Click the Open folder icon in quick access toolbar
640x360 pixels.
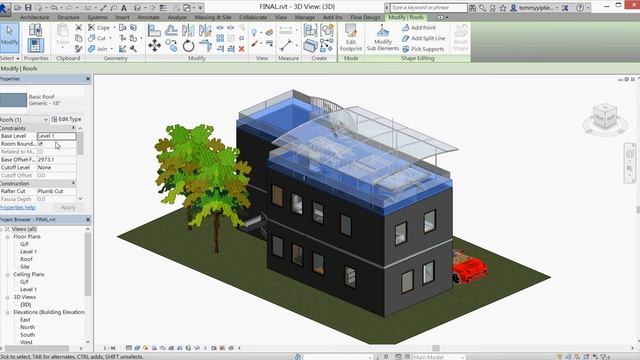tap(18, 7)
